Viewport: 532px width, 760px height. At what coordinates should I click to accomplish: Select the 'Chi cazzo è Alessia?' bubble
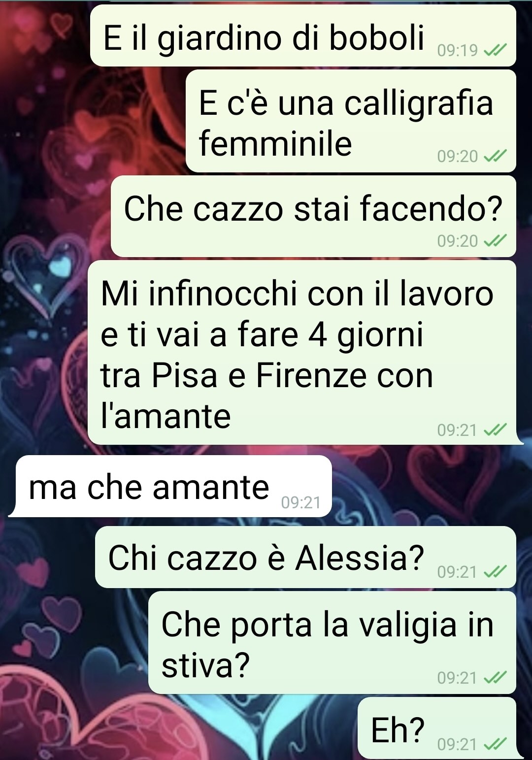pos(305,557)
